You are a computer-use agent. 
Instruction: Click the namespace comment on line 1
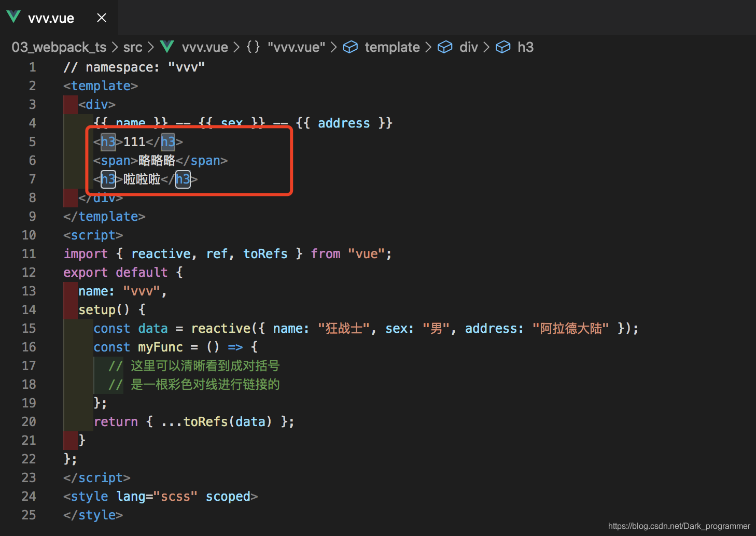[134, 67]
